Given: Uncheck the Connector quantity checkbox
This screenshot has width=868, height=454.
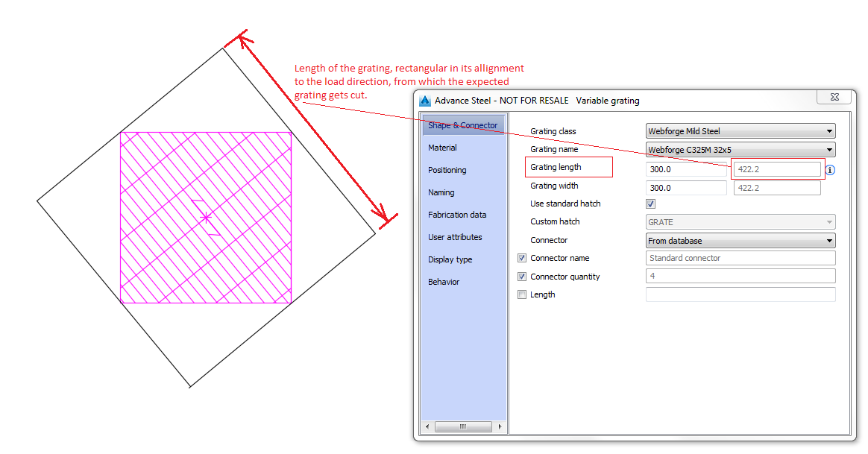Looking at the screenshot, I should (x=522, y=277).
